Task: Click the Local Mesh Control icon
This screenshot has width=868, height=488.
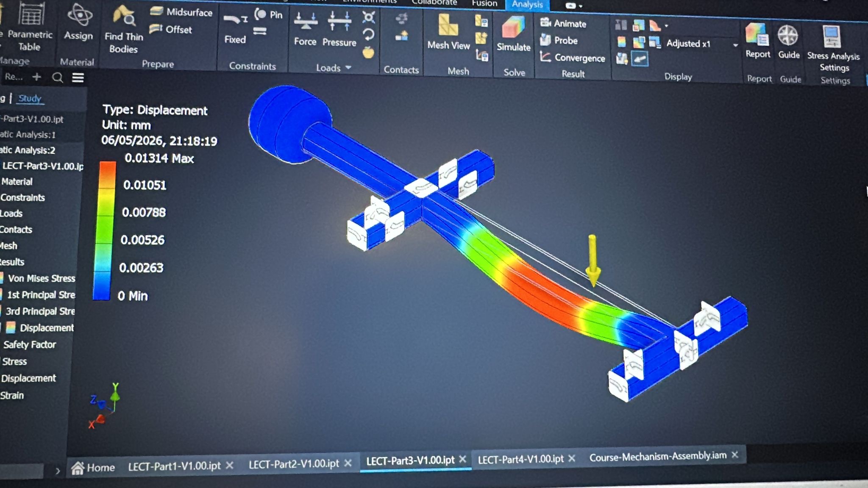Action: point(481,38)
